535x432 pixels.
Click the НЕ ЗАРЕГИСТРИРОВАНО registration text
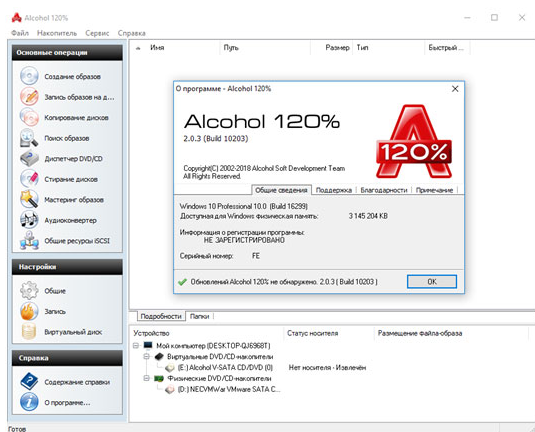pyautogui.click(x=244, y=240)
